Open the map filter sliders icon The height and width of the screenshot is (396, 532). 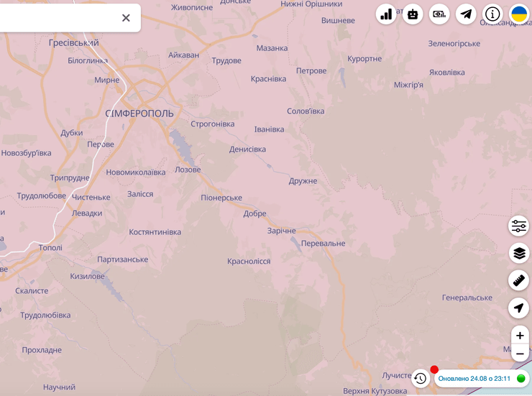519,226
